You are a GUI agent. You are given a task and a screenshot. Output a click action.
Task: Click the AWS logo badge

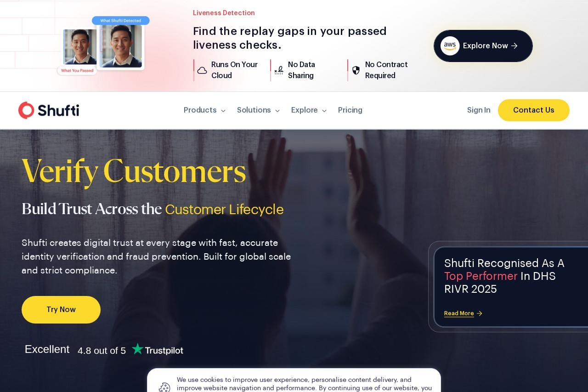[450, 46]
